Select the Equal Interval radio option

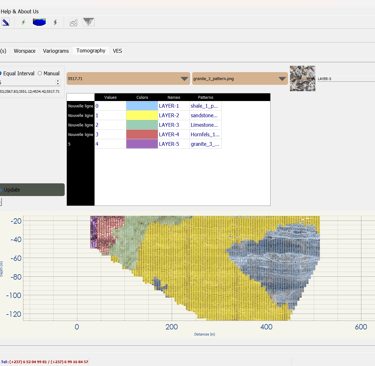click(x=17, y=73)
